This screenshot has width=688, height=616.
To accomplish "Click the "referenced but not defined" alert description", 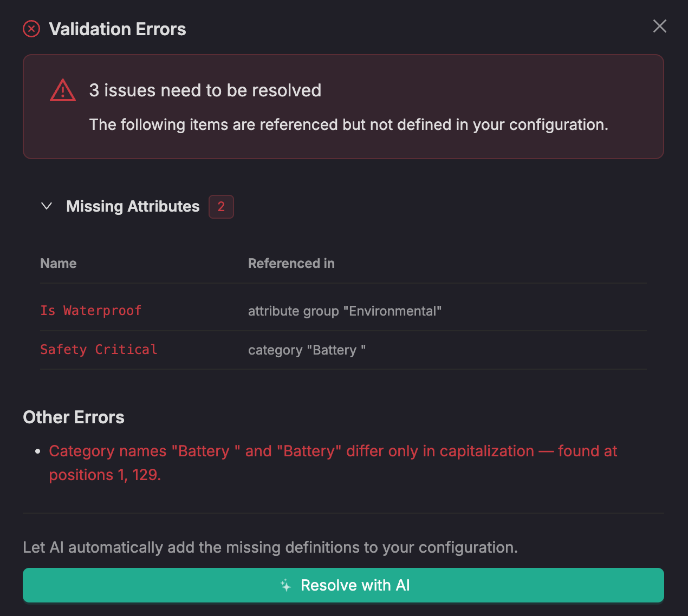I will (x=348, y=125).
